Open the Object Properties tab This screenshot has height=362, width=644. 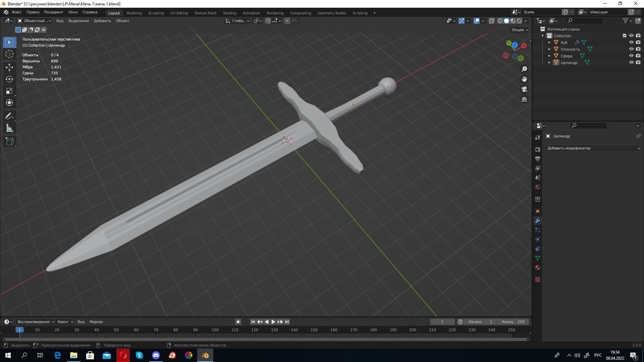[538, 211]
